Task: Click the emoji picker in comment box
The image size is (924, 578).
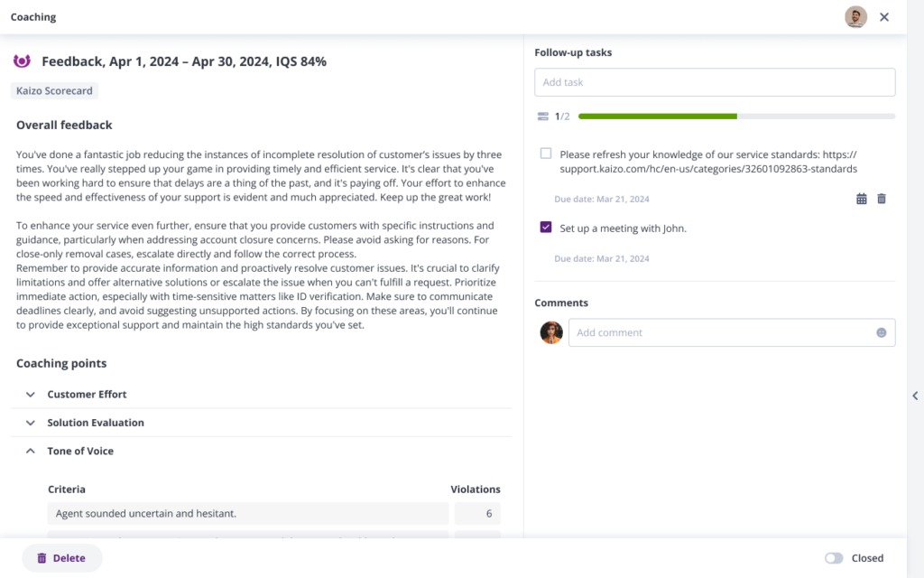Action: click(881, 332)
